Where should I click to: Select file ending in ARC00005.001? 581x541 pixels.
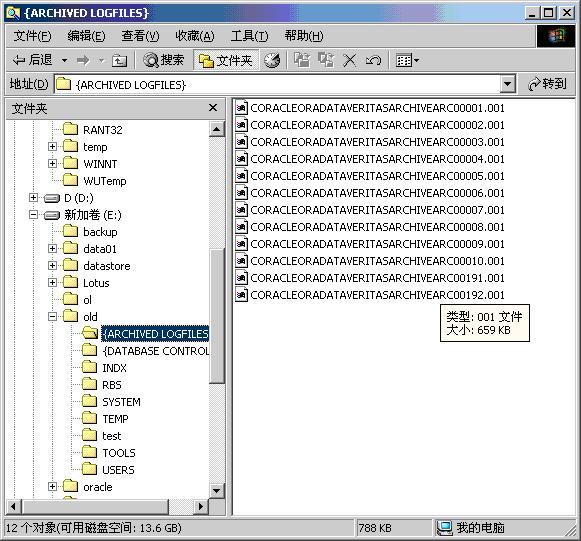click(x=370, y=176)
